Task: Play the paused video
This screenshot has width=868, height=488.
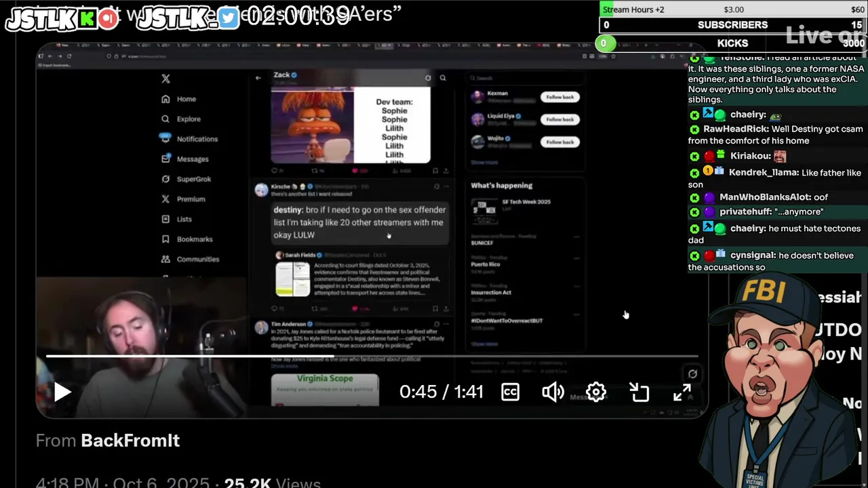Action: 62,392
